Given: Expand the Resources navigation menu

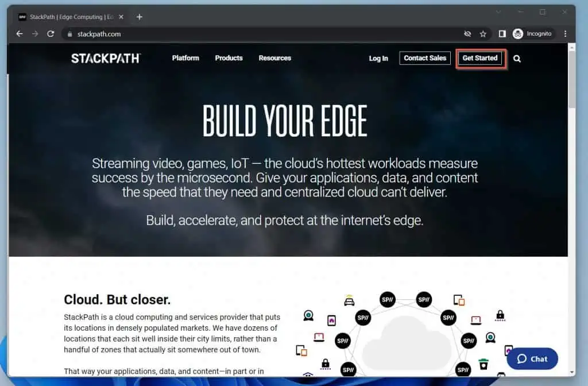Looking at the screenshot, I should tap(274, 58).
